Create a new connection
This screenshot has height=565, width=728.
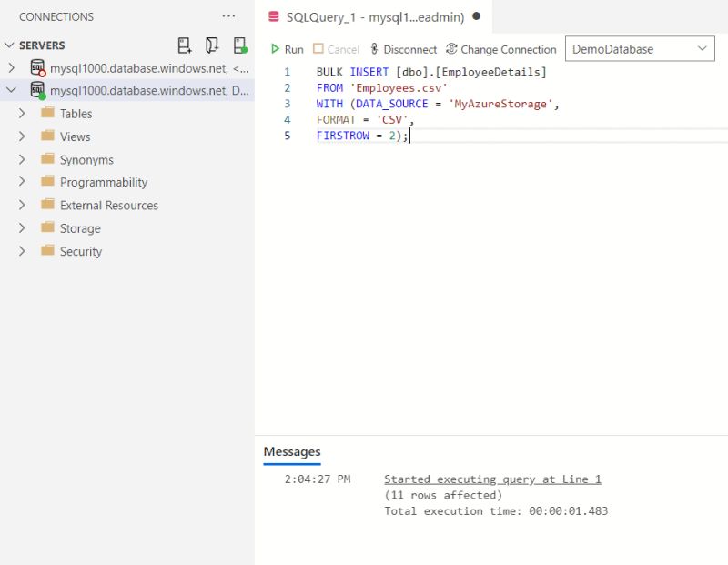pos(184,45)
